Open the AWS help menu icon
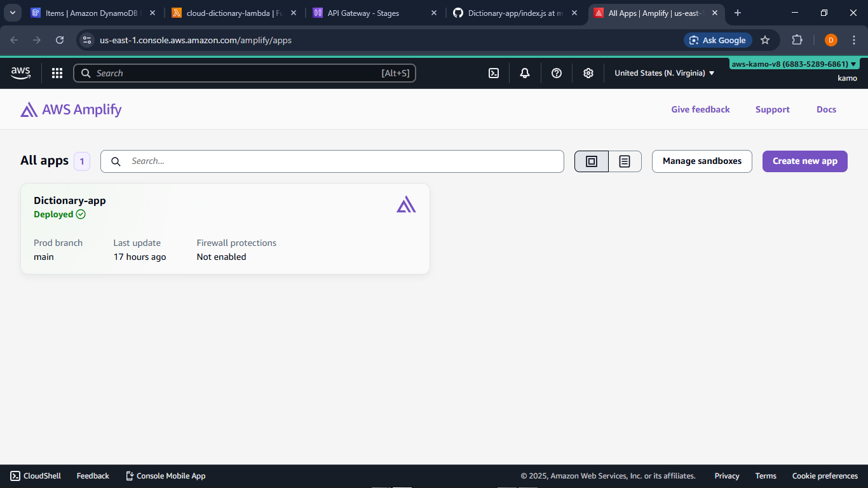Image resolution: width=868 pixels, height=488 pixels. pos(557,73)
